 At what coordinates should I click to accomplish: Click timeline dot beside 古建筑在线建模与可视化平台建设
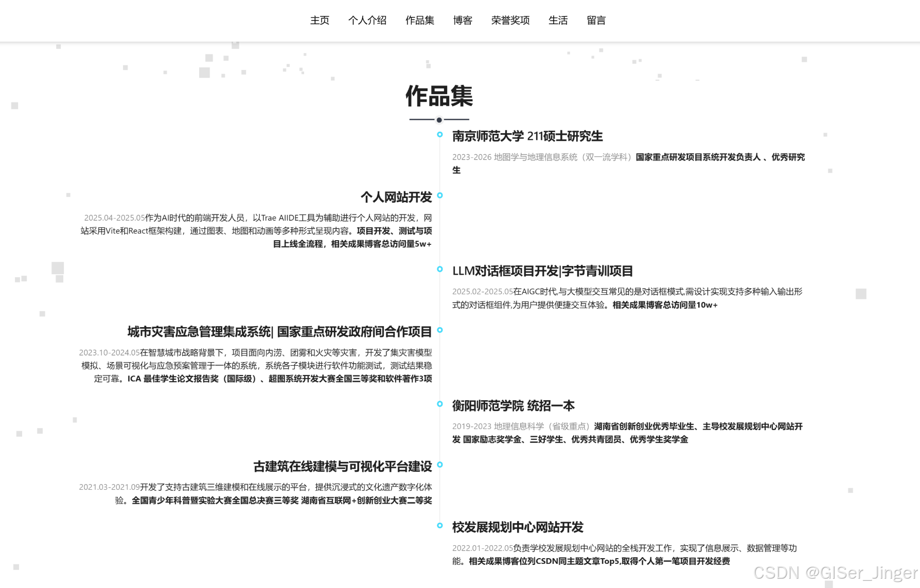[x=439, y=465]
